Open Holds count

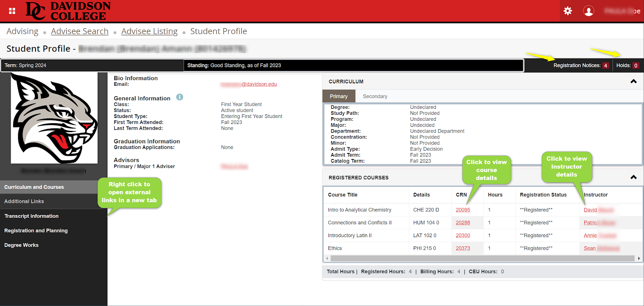(x=636, y=66)
